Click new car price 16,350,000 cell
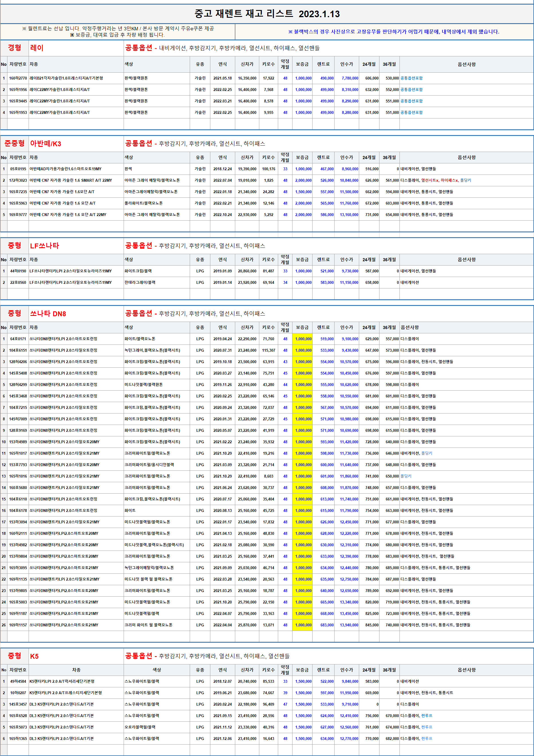 pyautogui.click(x=247, y=78)
